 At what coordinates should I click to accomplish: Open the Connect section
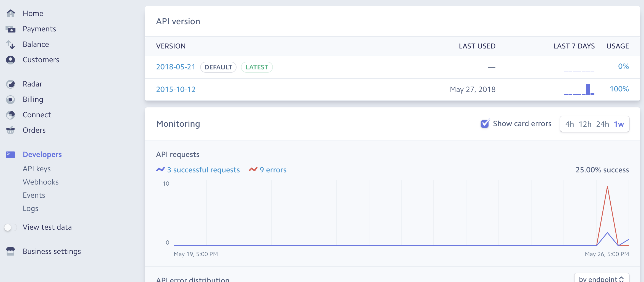click(x=37, y=115)
